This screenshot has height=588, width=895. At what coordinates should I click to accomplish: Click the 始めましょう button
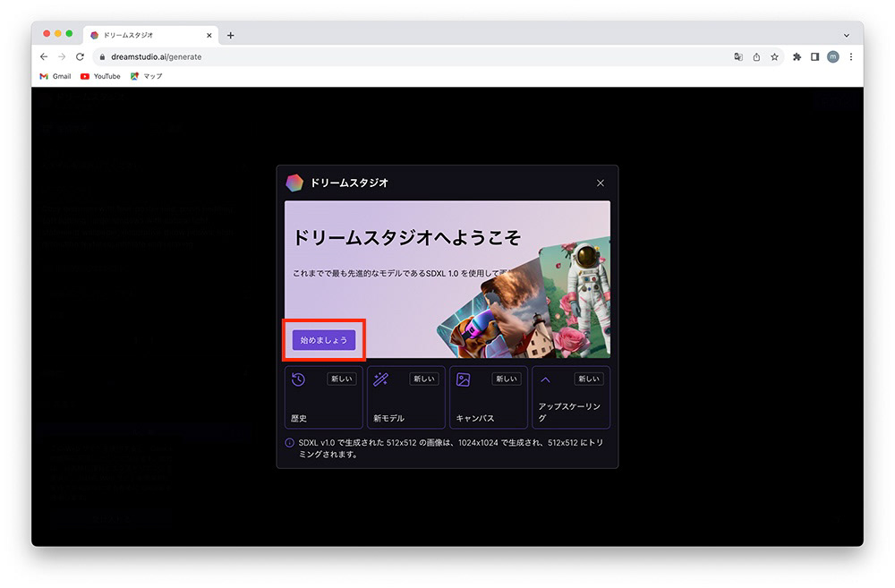pyautogui.click(x=324, y=340)
